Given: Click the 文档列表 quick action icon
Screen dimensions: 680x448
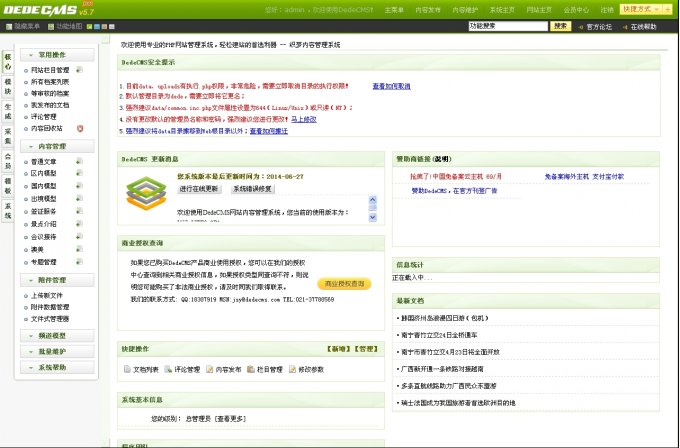Looking at the screenshot, I should (127, 369).
